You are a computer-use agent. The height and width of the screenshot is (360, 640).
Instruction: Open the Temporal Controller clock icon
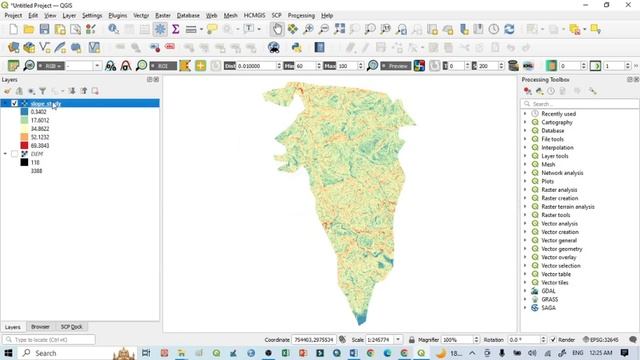coord(494,29)
